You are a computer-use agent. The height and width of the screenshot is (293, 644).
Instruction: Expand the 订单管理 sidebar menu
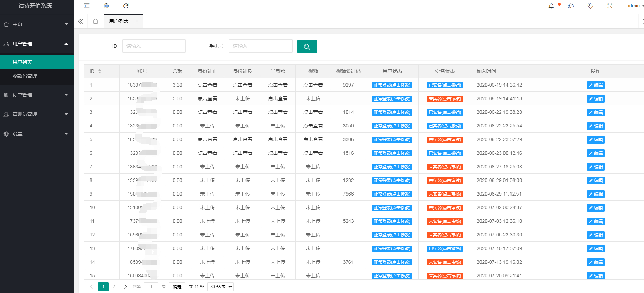(37, 95)
